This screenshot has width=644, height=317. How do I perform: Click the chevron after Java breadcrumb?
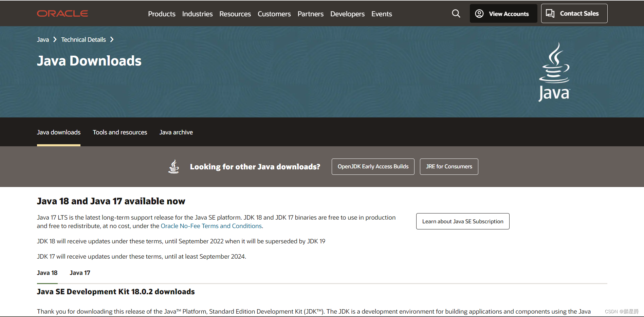55,40
